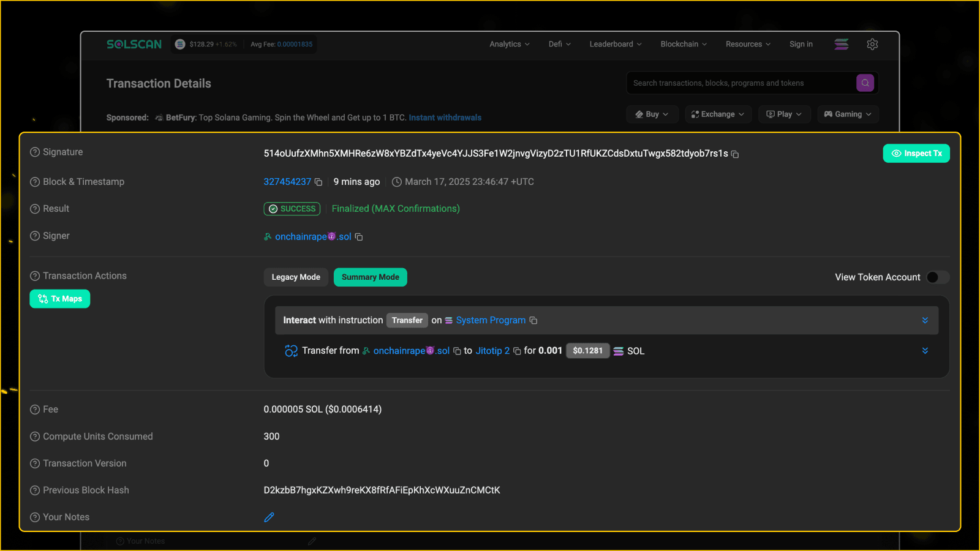Click the clock icon beside the timestamp
This screenshot has height=551, width=980.
tap(397, 182)
